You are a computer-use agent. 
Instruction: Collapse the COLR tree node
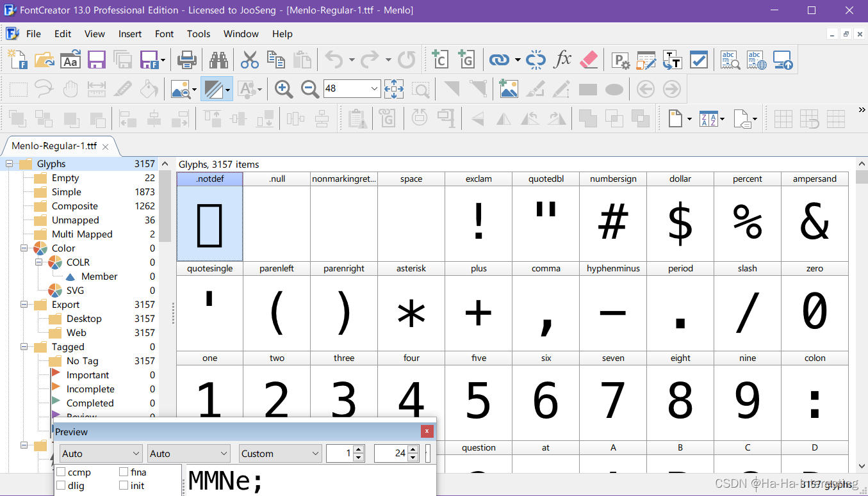point(39,262)
